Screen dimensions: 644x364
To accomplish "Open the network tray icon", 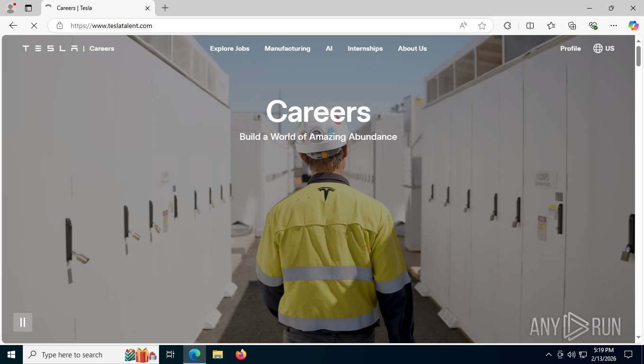I will coord(583,355).
